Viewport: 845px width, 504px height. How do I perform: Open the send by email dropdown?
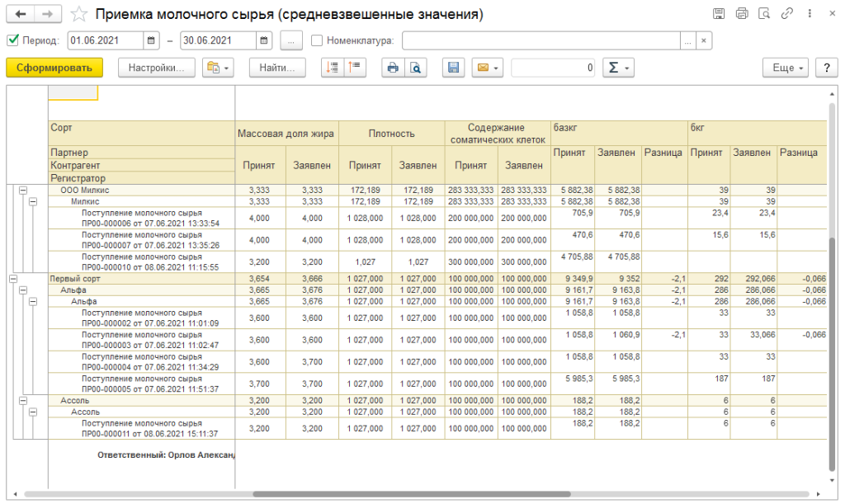(x=487, y=68)
